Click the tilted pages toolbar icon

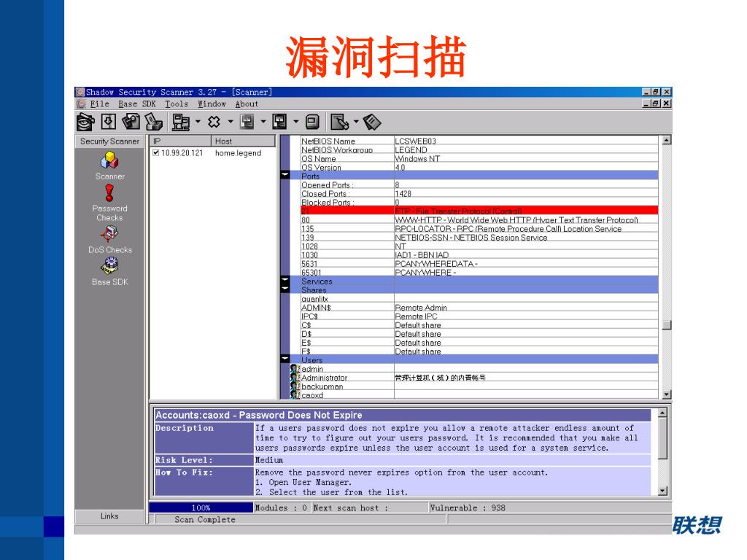pyautogui.click(x=372, y=122)
